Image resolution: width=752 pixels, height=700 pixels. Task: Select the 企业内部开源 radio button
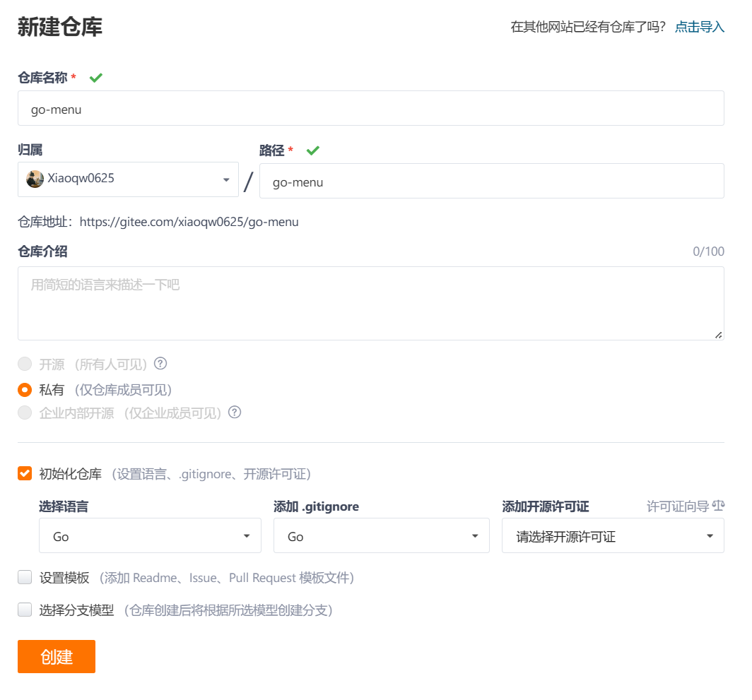tap(25, 413)
